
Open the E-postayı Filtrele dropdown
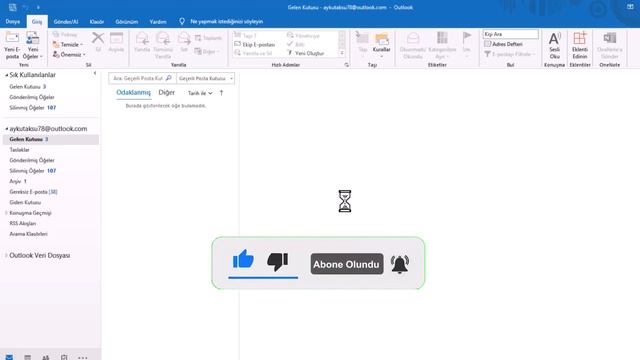click(510, 54)
